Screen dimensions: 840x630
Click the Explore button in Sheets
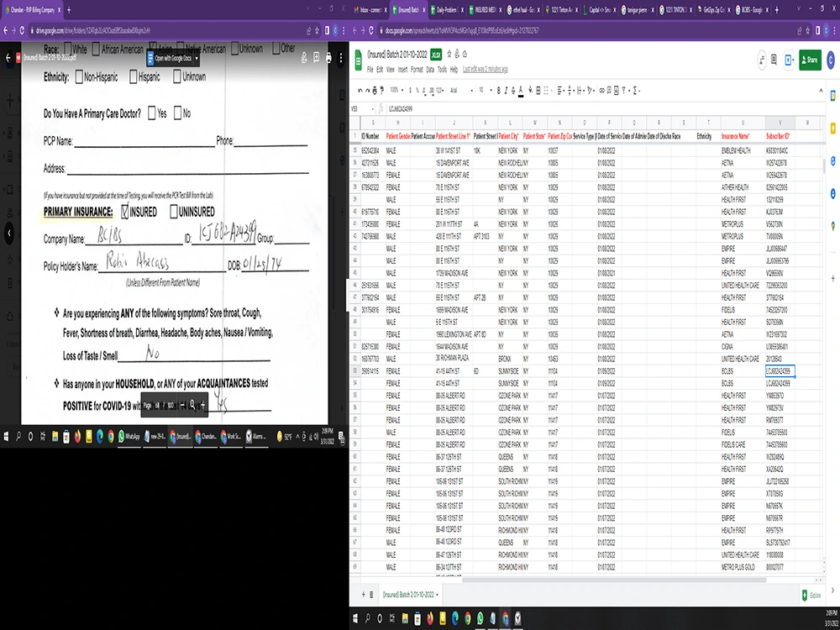811,596
